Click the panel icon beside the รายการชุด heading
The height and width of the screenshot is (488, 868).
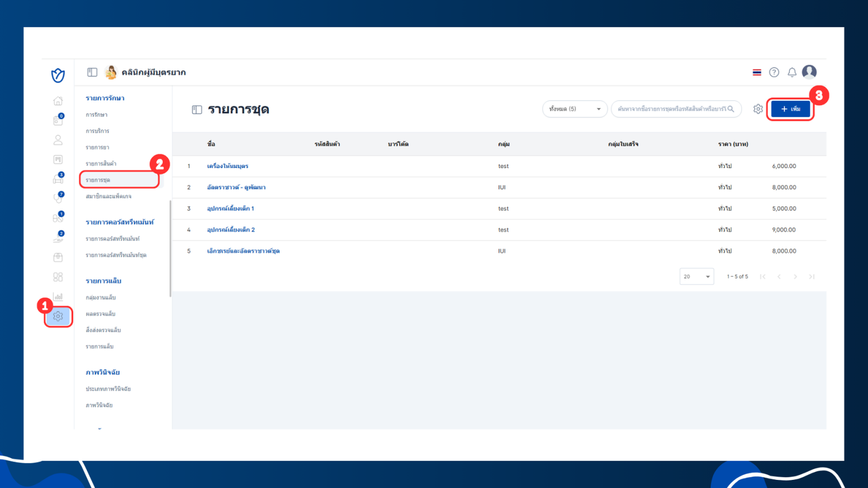[197, 110]
